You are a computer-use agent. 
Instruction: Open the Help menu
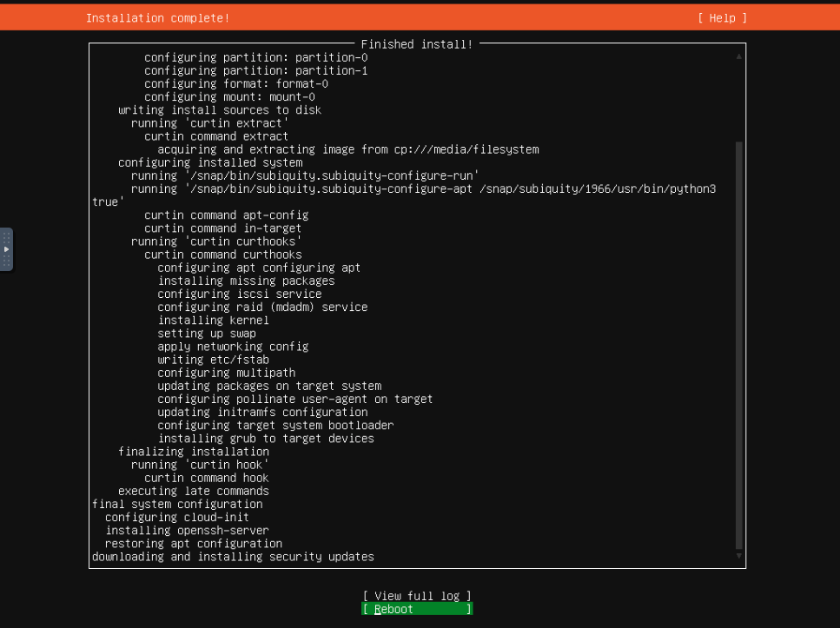(722, 18)
